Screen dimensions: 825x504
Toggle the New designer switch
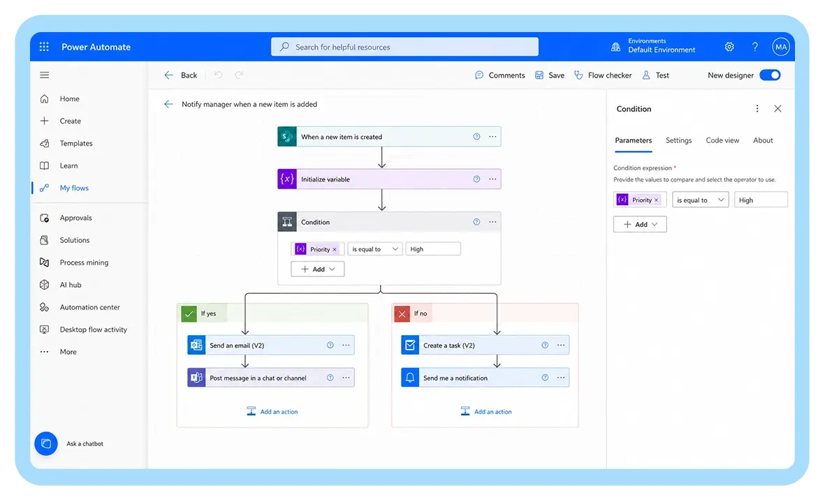pos(771,75)
